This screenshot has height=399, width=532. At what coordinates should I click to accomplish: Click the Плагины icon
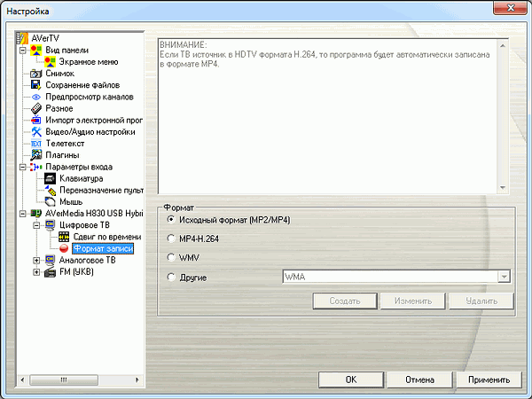[x=36, y=155]
